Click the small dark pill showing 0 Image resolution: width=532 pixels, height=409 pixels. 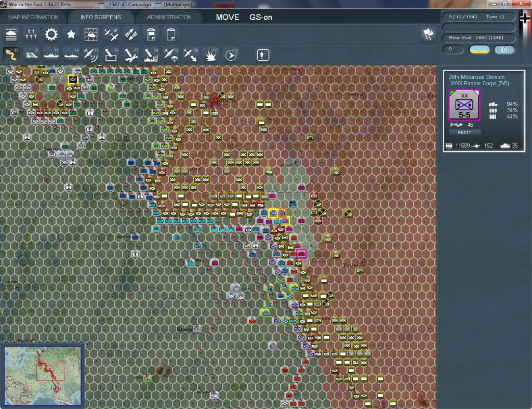453,49
